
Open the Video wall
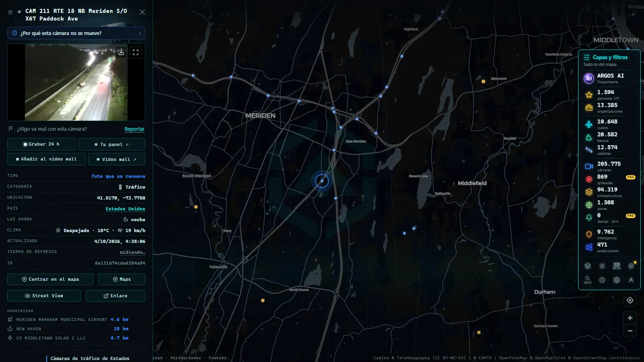[117, 159]
